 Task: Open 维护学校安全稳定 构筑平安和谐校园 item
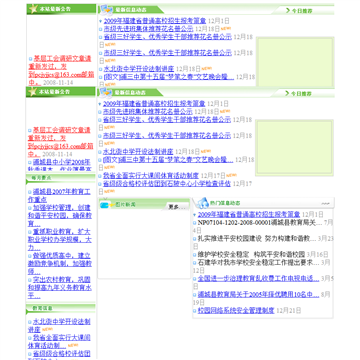point(252,254)
